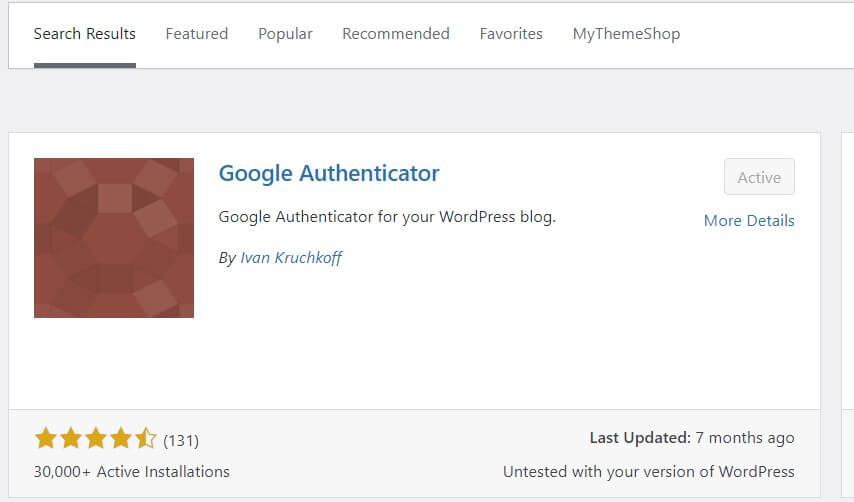The width and height of the screenshot is (854, 502).
Task: Click the 30,000+ Active Installations text
Action: point(132,472)
